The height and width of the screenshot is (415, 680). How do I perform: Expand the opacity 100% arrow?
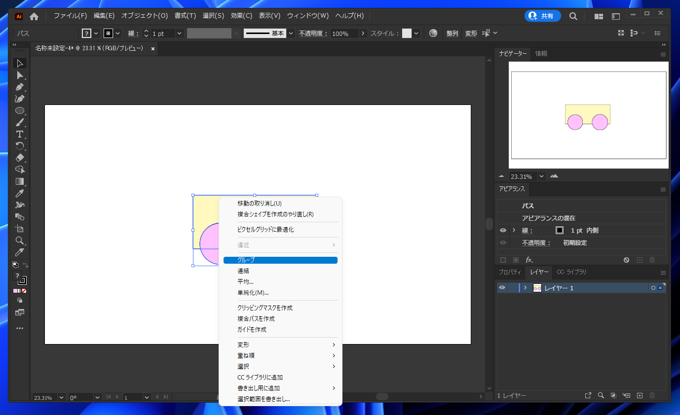363,33
